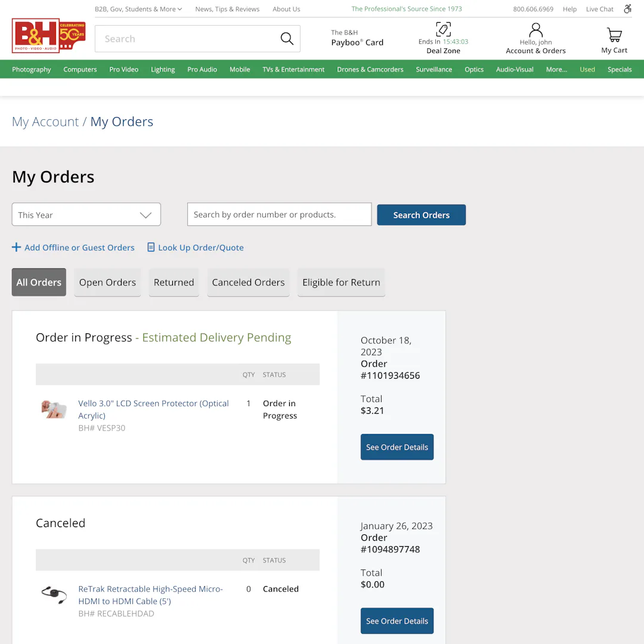The height and width of the screenshot is (644, 644).
Task: Click the order search input field
Action: tap(279, 215)
